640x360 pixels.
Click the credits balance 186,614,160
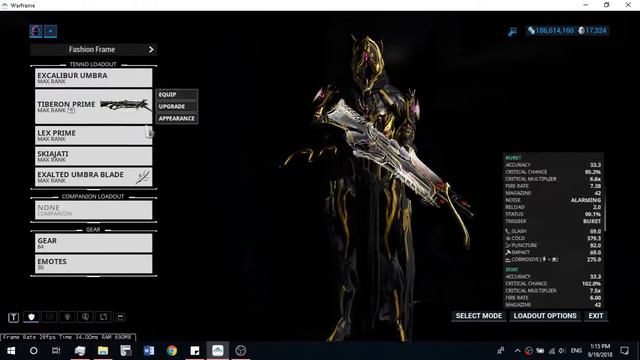click(551, 31)
